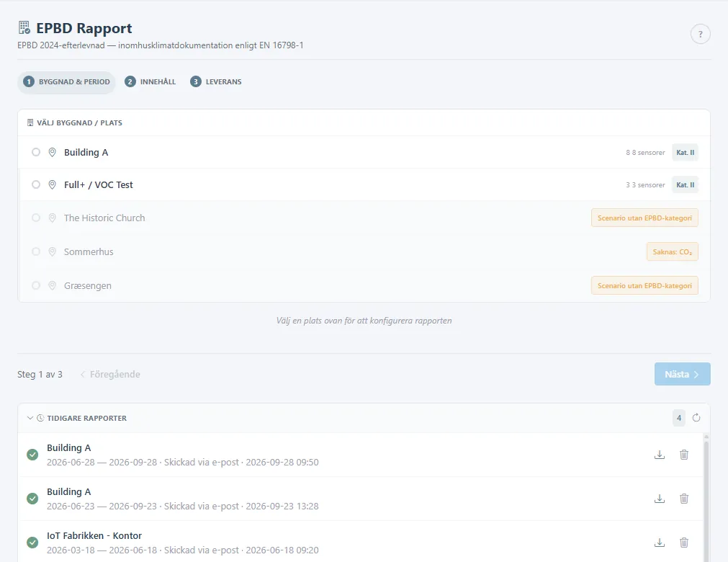Click the "Saknas: CO₂" warning badge
The image size is (728, 562).
673,251
